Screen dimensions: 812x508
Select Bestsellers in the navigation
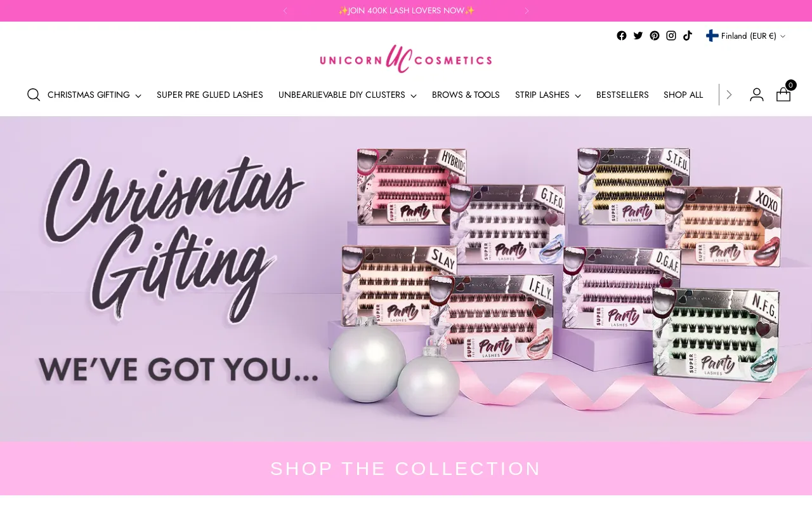point(622,95)
